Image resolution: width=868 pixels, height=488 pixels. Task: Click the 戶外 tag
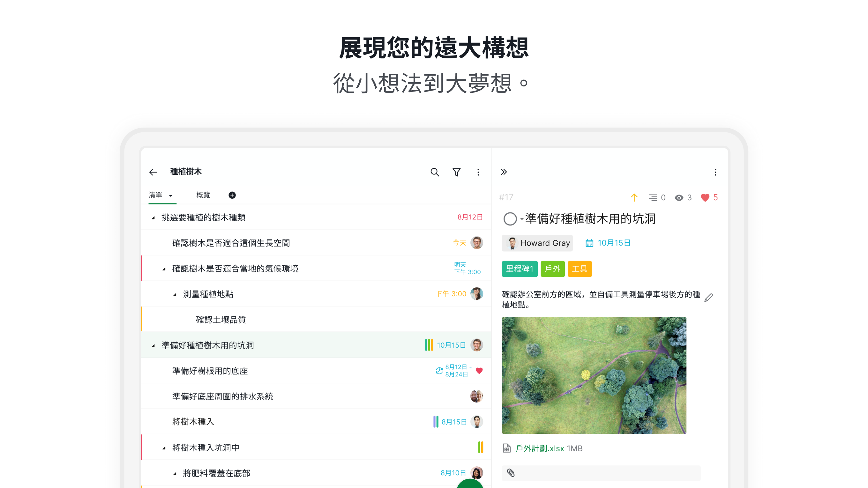552,269
